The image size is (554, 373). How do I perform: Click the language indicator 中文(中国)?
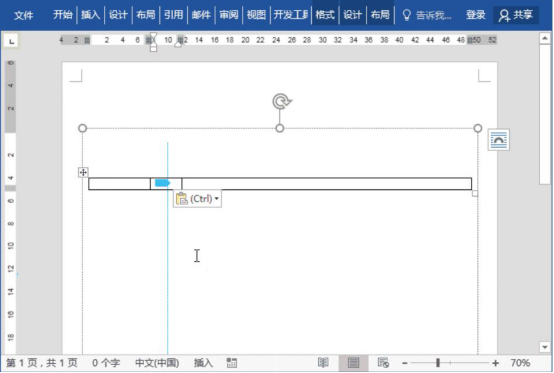pos(157,363)
